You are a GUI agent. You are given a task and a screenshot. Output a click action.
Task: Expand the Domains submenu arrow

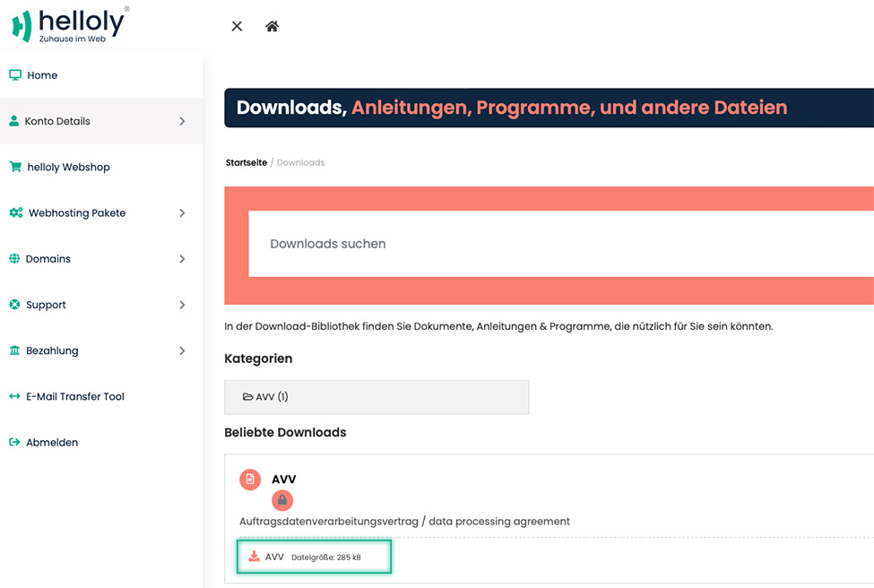pyautogui.click(x=182, y=259)
